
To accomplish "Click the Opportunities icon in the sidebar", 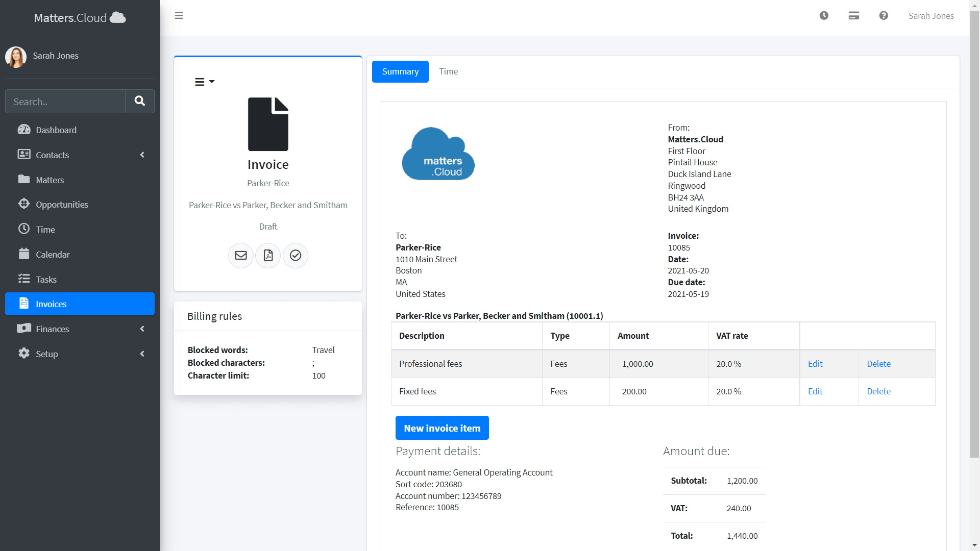I will 23,204.
